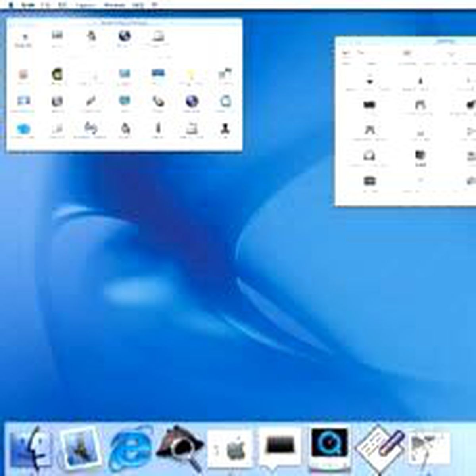
Task: Launch Mail from the Dock stamp icon
Action: tap(81, 448)
